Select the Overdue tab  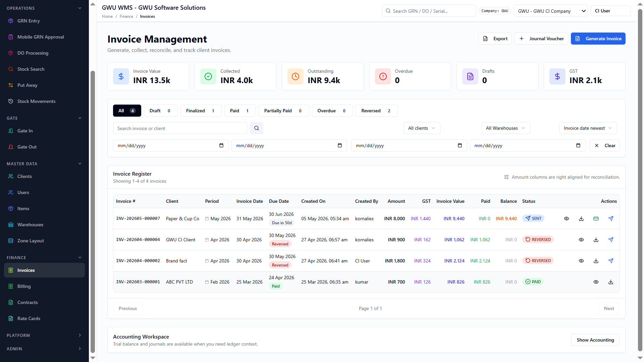point(332,111)
